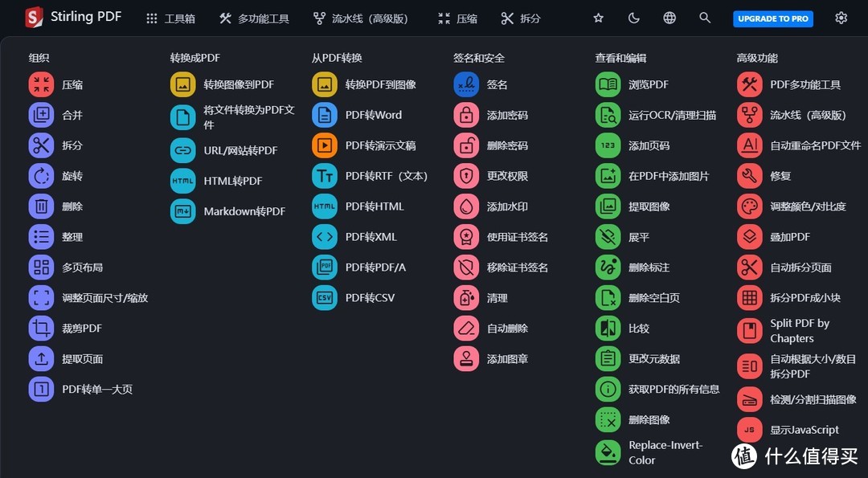
Task: Select 流水线（高级版） in the top navbar
Action: point(361,18)
